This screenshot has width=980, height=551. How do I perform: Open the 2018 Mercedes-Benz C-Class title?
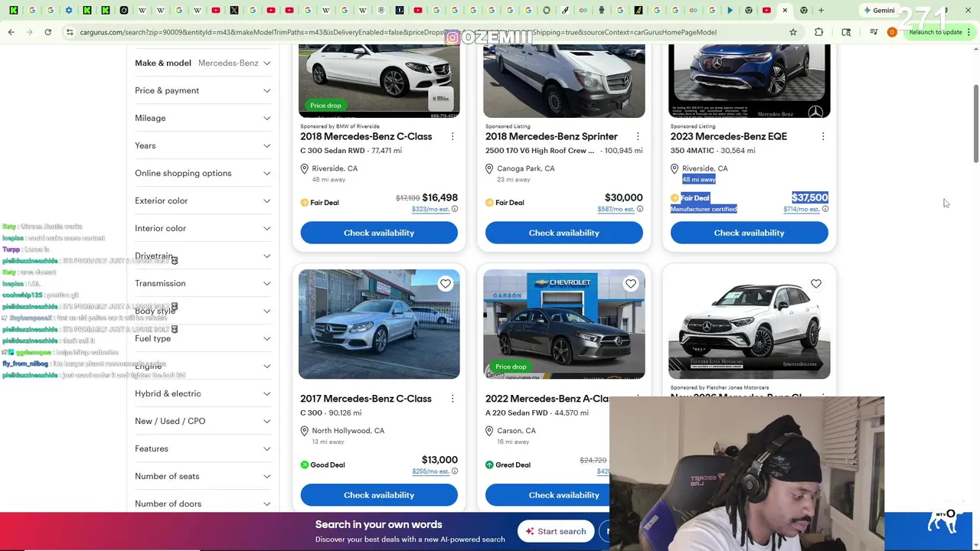366,136
